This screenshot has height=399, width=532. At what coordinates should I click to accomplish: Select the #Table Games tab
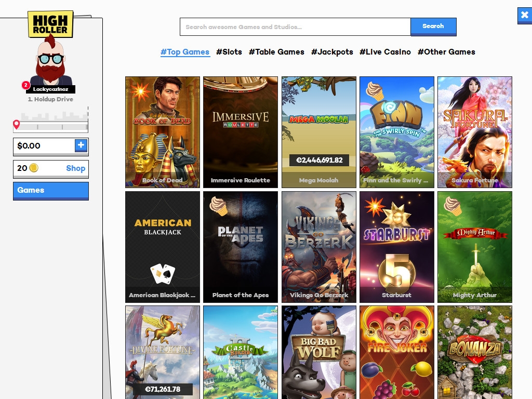(x=276, y=52)
